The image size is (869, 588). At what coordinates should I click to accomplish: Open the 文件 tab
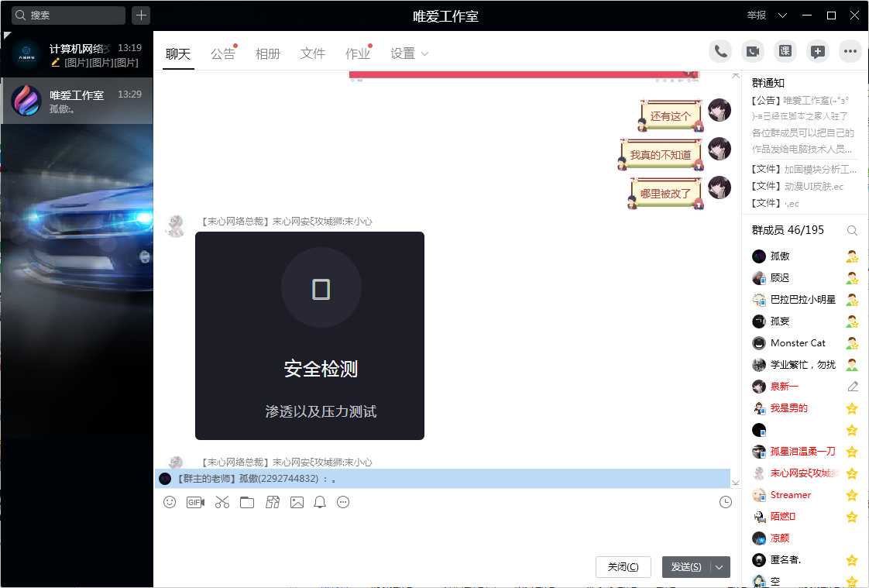coord(313,53)
